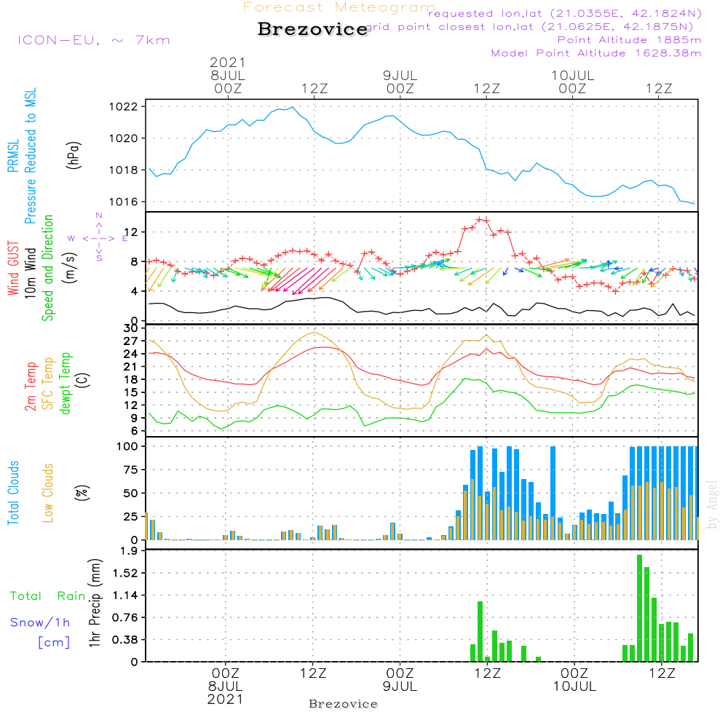Click the '1018' pressure axis value
728x728 pixels.
pos(124,170)
